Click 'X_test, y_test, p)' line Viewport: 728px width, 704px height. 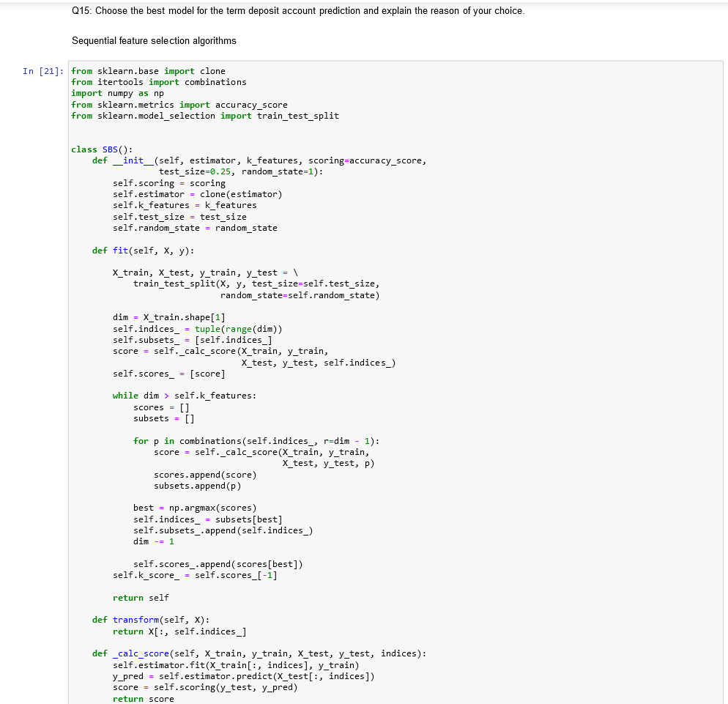coord(328,464)
